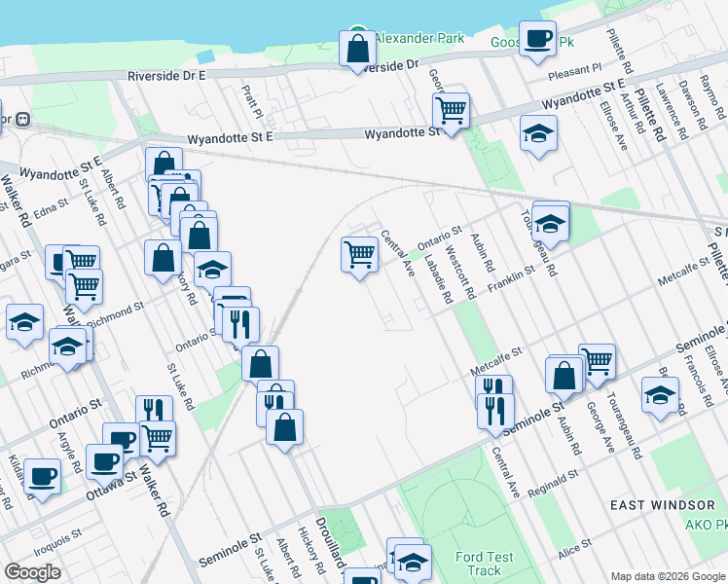The image size is (728, 584).
Task: Select the school marker on Tourangeau Rd
Action: pyautogui.click(x=551, y=225)
